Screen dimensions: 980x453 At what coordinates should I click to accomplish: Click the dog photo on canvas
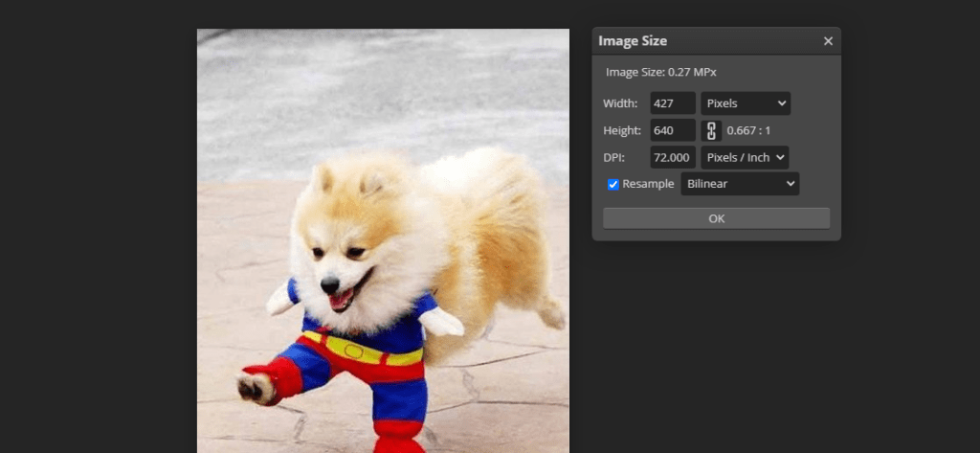coord(383,241)
